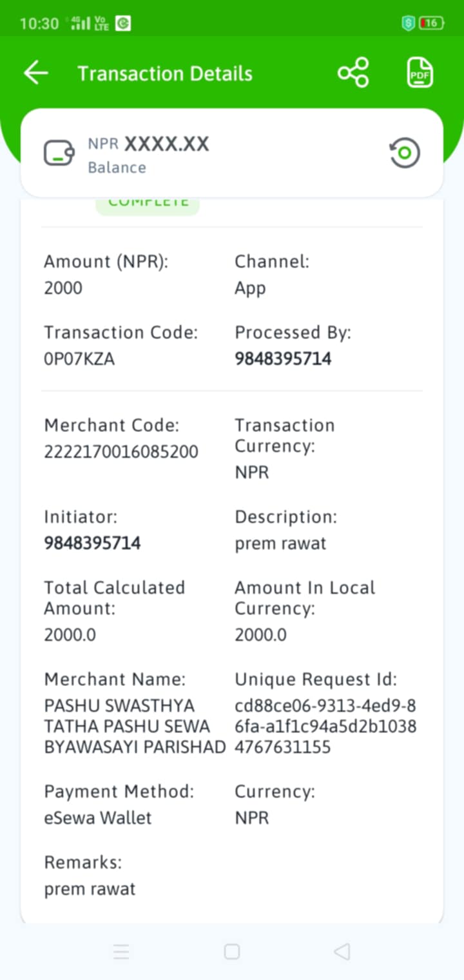This screenshot has width=464, height=980.
Task: Download the transaction as PDF
Action: (420, 72)
